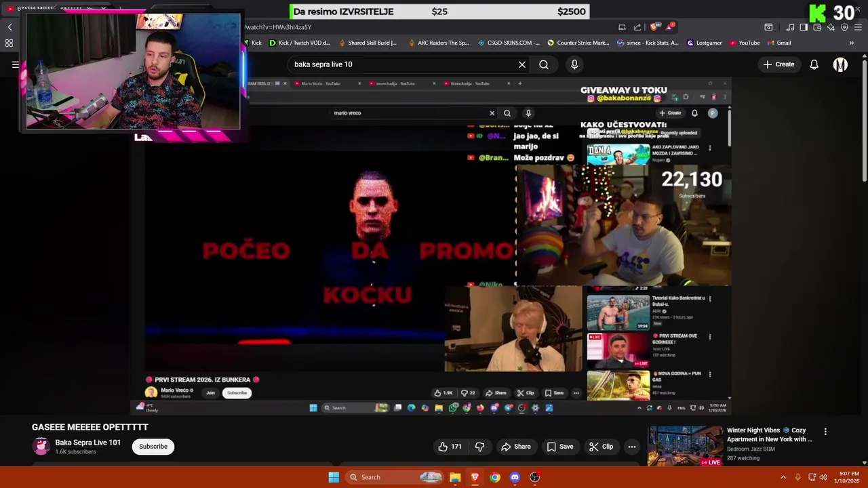Subscribe to Baka Sepra Live 101

pyautogui.click(x=153, y=447)
